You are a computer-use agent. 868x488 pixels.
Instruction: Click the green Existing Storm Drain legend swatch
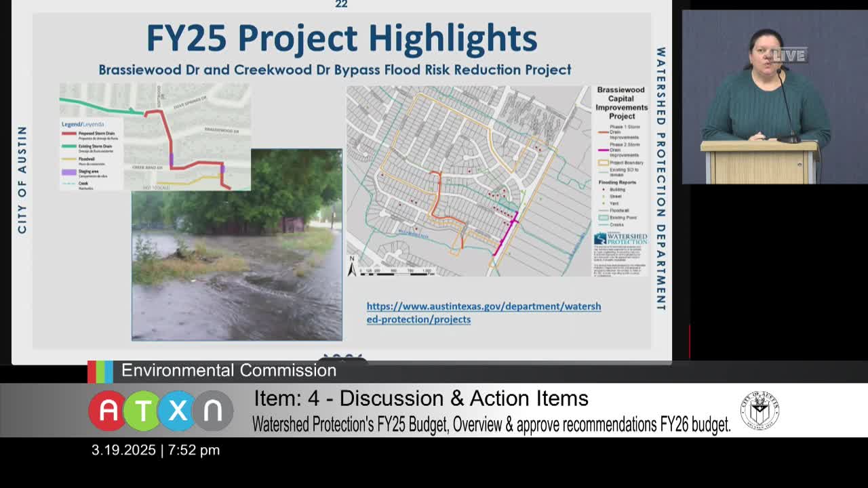click(x=69, y=146)
